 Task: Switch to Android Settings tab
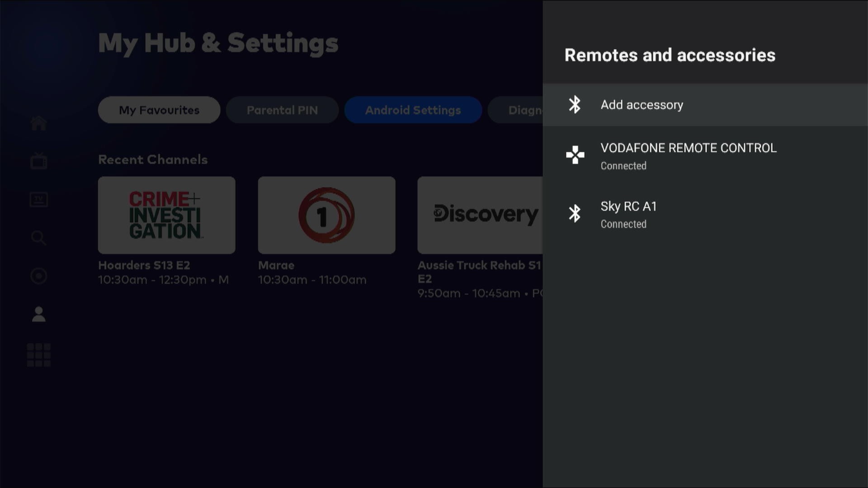point(413,110)
